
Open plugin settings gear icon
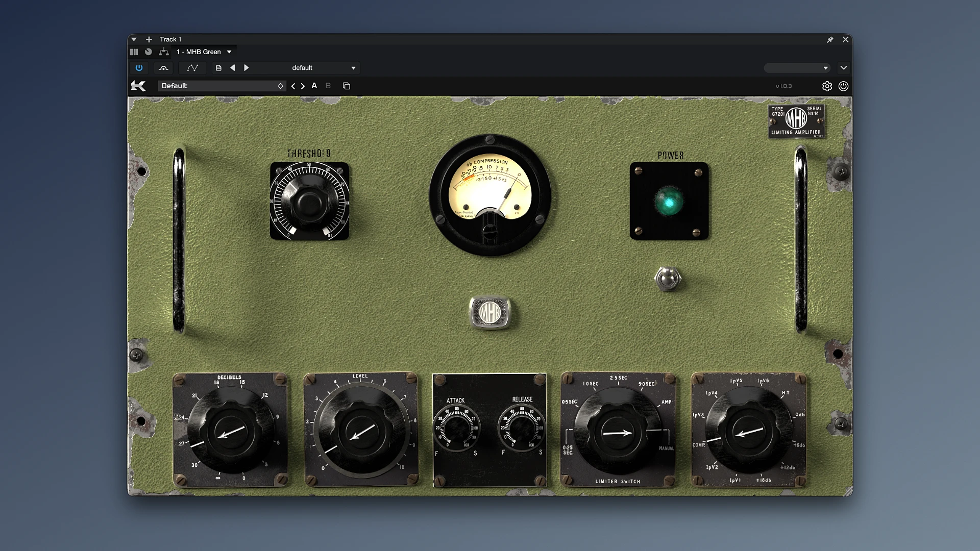(827, 86)
